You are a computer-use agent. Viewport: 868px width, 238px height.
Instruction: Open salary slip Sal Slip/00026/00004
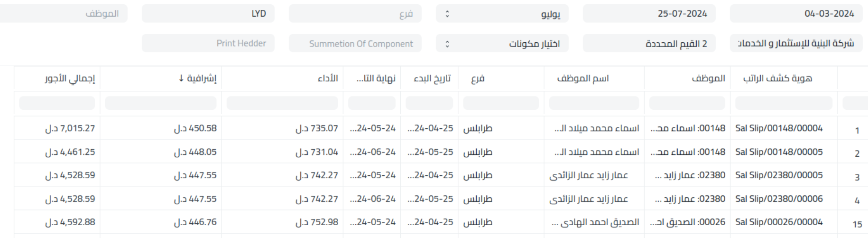click(779, 222)
